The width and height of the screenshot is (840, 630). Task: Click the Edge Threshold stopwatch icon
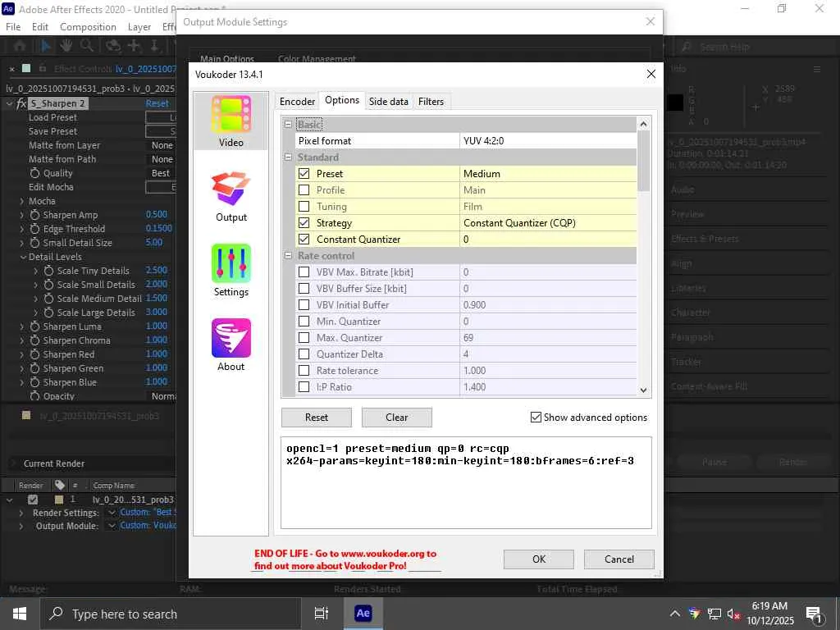click(34, 229)
